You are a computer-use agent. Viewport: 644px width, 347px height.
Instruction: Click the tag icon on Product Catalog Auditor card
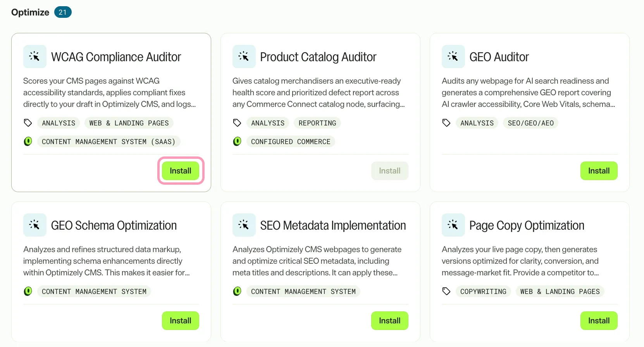(237, 123)
